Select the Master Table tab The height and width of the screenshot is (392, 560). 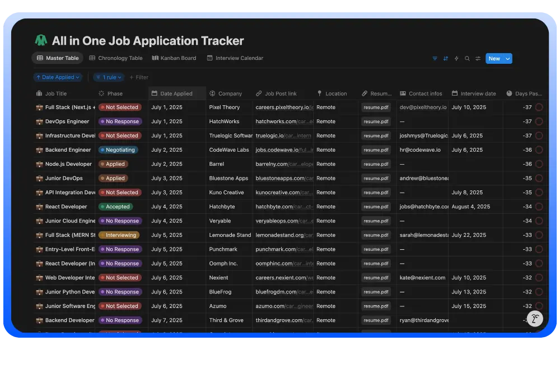57,58
